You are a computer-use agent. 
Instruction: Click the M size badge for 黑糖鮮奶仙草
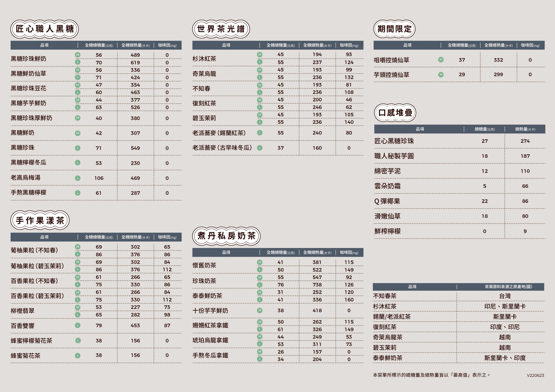78,70
